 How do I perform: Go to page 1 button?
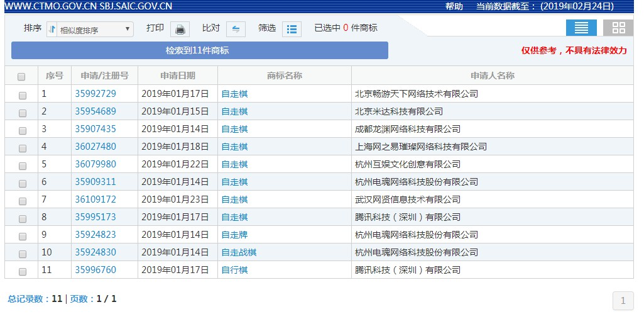[x=623, y=301]
